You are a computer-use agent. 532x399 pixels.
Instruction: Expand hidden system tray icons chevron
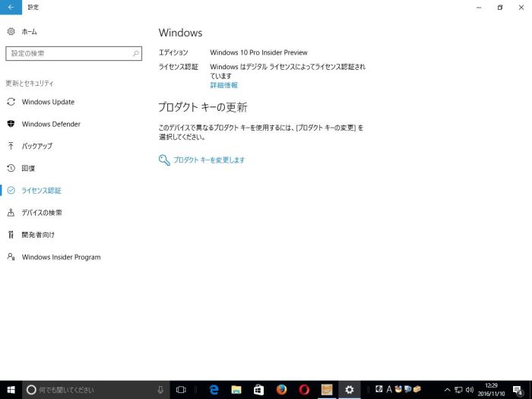[x=448, y=389]
